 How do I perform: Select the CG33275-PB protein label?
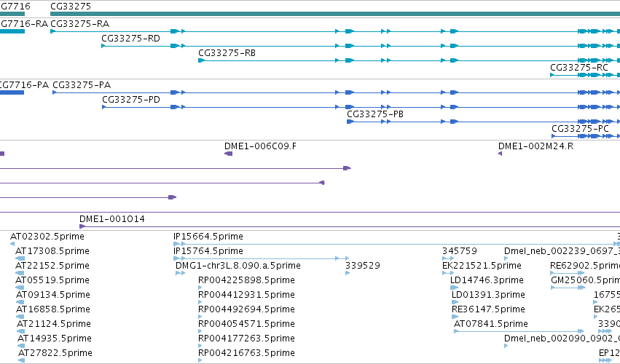(x=375, y=114)
